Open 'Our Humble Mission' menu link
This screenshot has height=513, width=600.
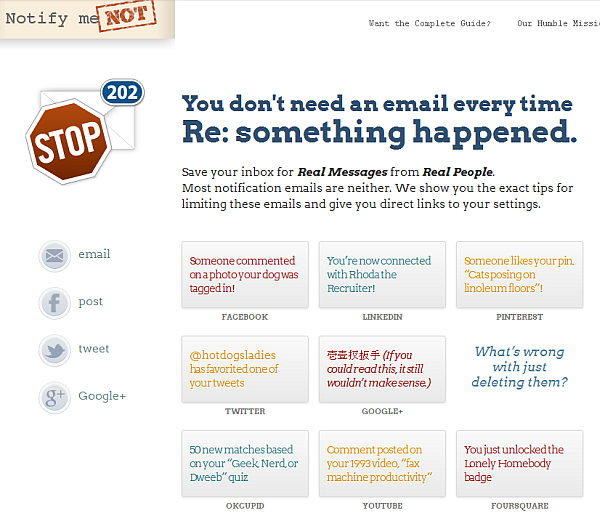[x=558, y=23]
